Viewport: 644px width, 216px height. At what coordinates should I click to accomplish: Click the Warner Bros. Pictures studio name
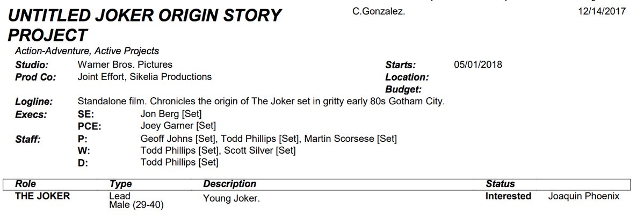click(125, 65)
